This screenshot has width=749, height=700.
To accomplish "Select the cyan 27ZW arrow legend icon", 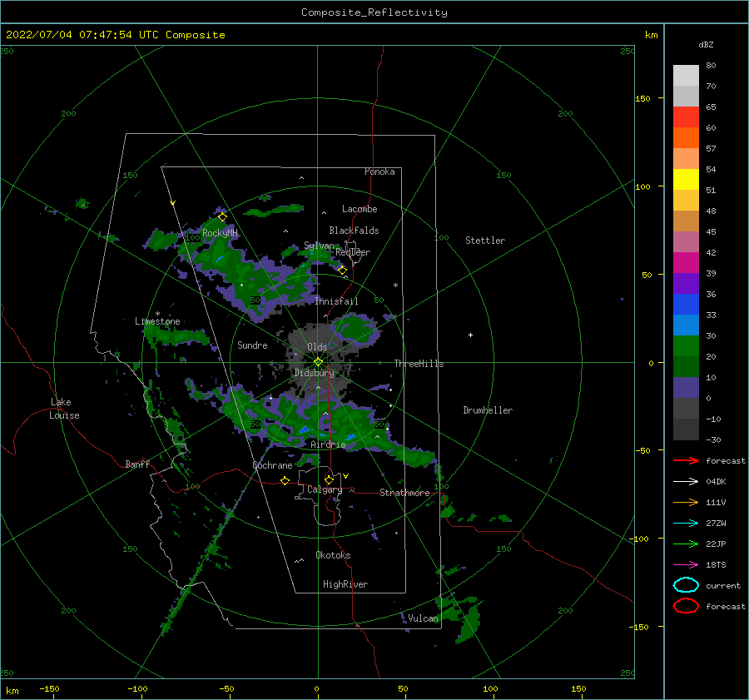I will (x=686, y=524).
